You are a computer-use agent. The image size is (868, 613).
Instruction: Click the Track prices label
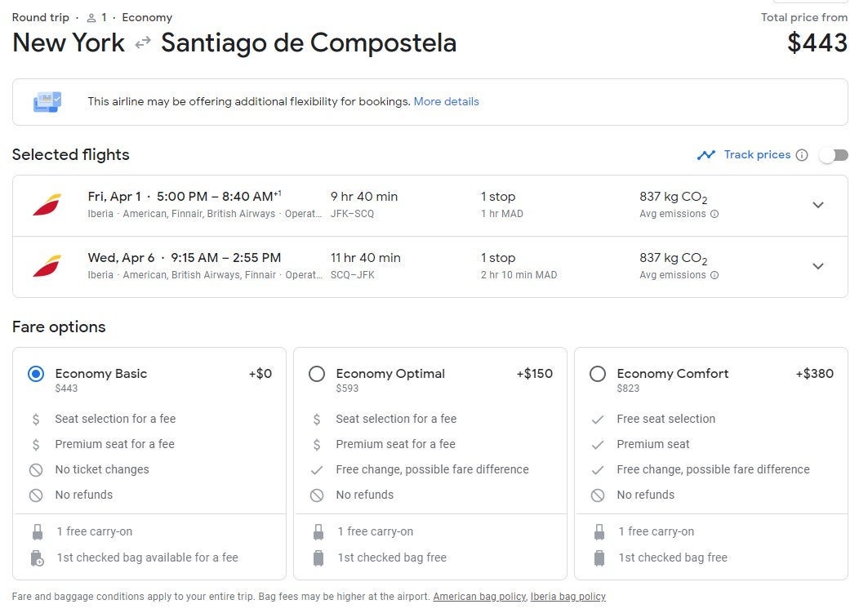(x=757, y=155)
